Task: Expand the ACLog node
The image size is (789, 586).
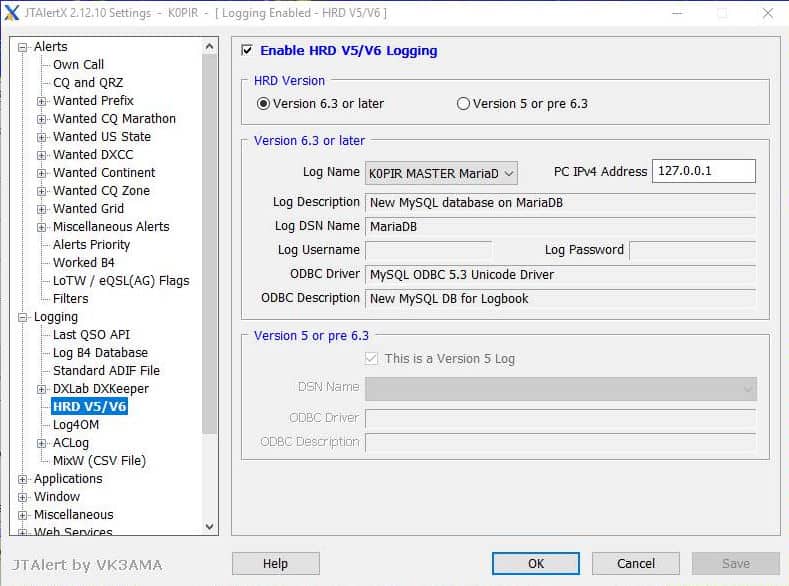Action: click(42, 443)
